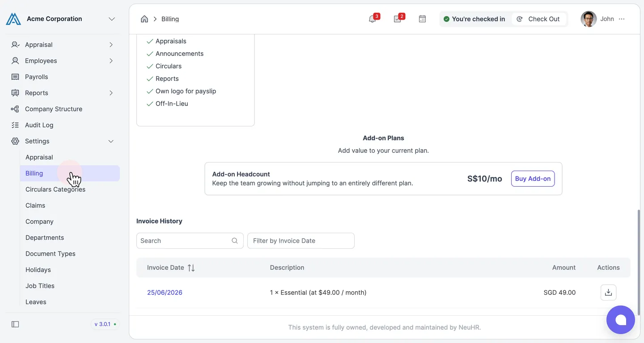Open the more options ellipsis beside John
Image resolution: width=644 pixels, height=343 pixels.
point(622,19)
